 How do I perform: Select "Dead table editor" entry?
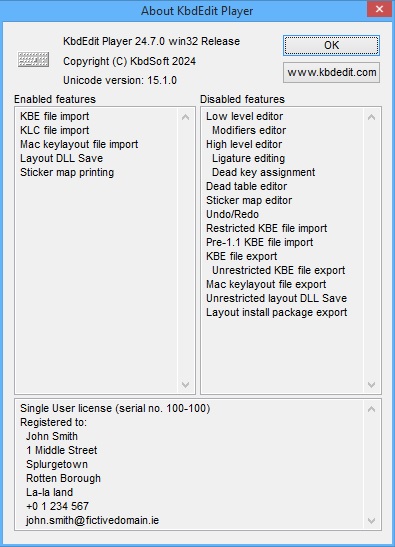[246, 186]
